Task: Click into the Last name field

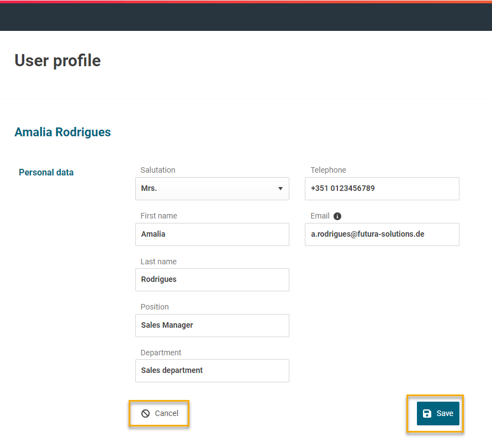Action: [x=212, y=280]
